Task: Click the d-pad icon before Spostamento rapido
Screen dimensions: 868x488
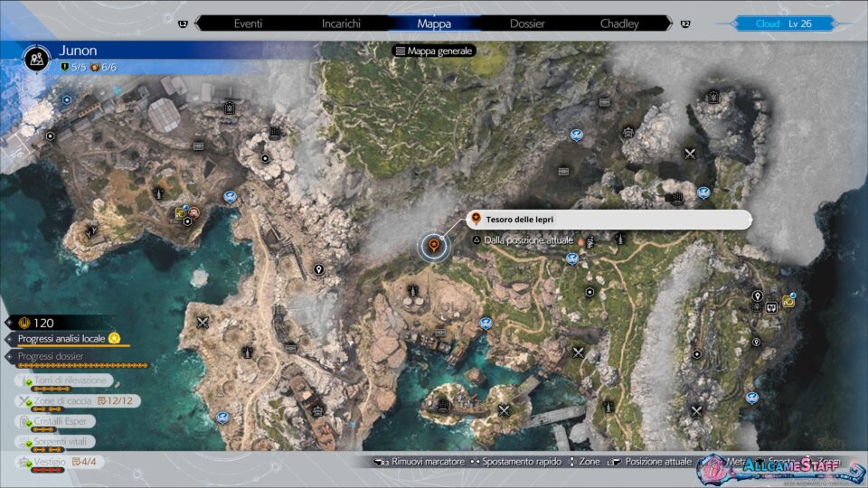Action: 475,462
